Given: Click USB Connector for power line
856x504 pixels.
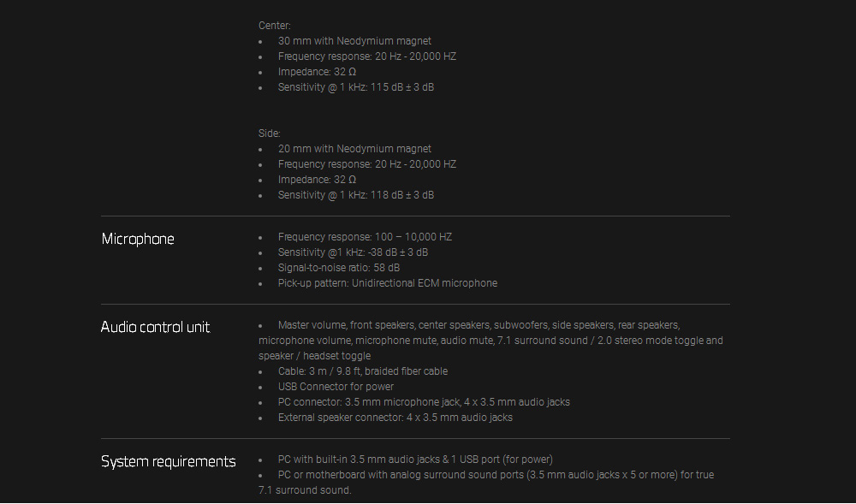Looking at the screenshot, I should [x=336, y=387].
